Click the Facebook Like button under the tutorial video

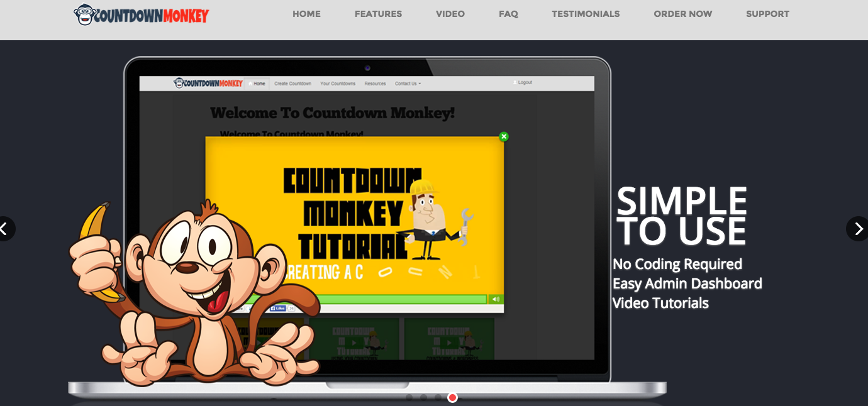point(277,308)
